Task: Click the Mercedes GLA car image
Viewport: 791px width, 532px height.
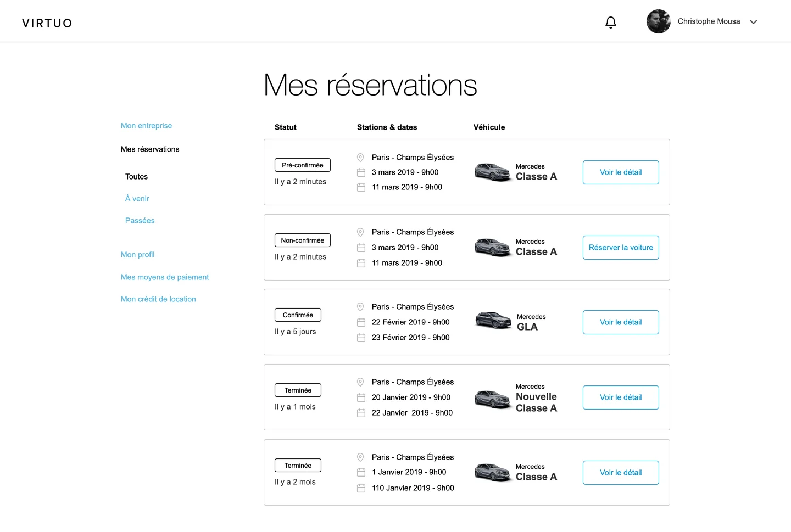Action: 493,320
